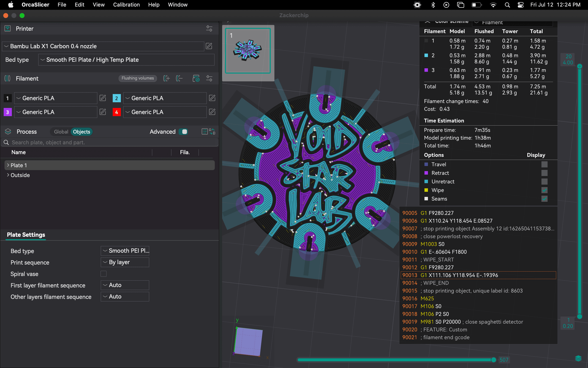The width and height of the screenshot is (588, 368).
Task: Open filament settings sliders icon
Action: click(x=209, y=78)
